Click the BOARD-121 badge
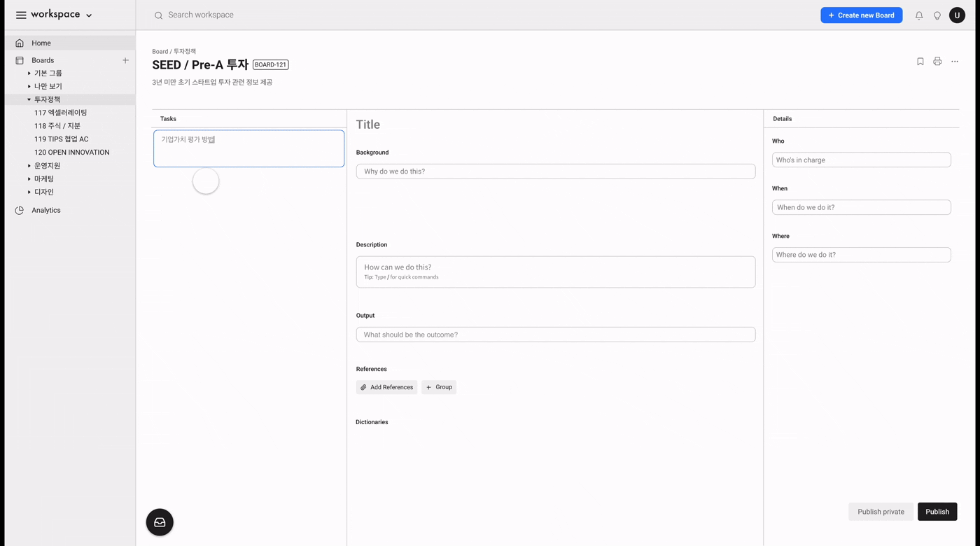The width and height of the screenshot is (980, 546). point(270,64)
